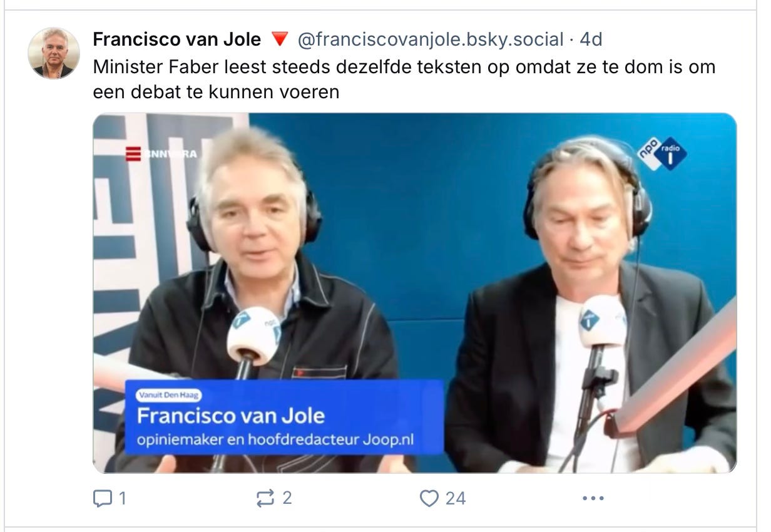
Task: Click the red triangle emoji beside the name
Action: point(279,41)
